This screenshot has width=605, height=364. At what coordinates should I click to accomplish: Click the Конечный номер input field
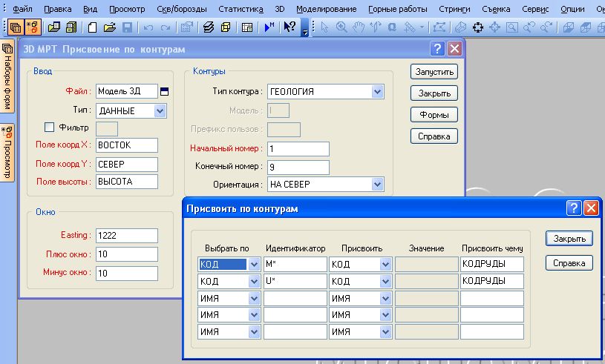[298, 167]
